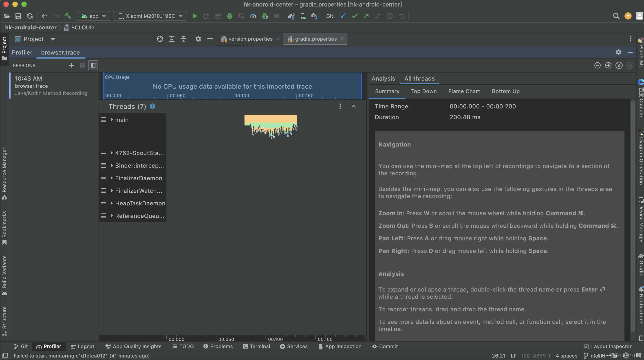Click the Threads help question mark
644x360 pixels.
coord(152,106)
